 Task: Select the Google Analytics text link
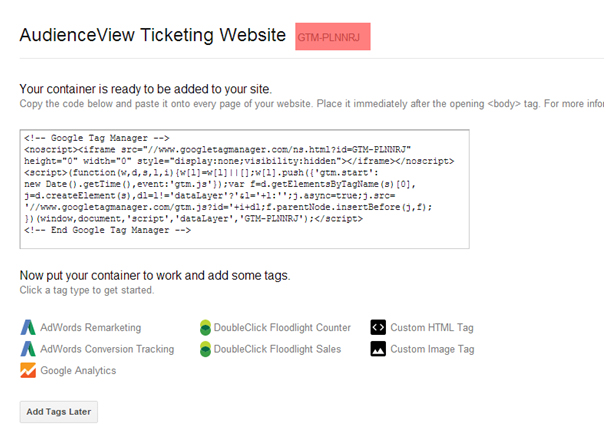point(78,371)
